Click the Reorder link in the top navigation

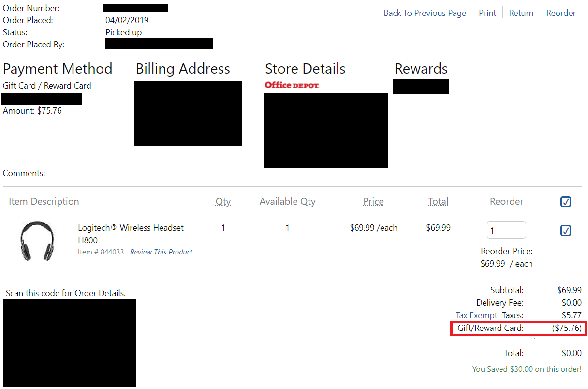[x=561, y=13]
